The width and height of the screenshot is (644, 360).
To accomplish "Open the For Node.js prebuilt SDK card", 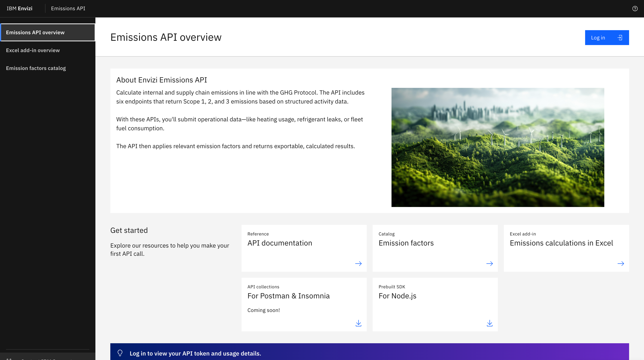I will point(435,305).
